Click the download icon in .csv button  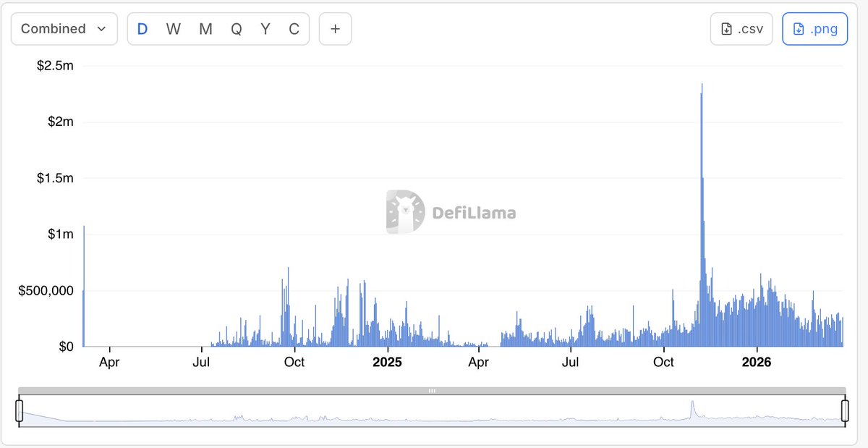coord(727,29)
